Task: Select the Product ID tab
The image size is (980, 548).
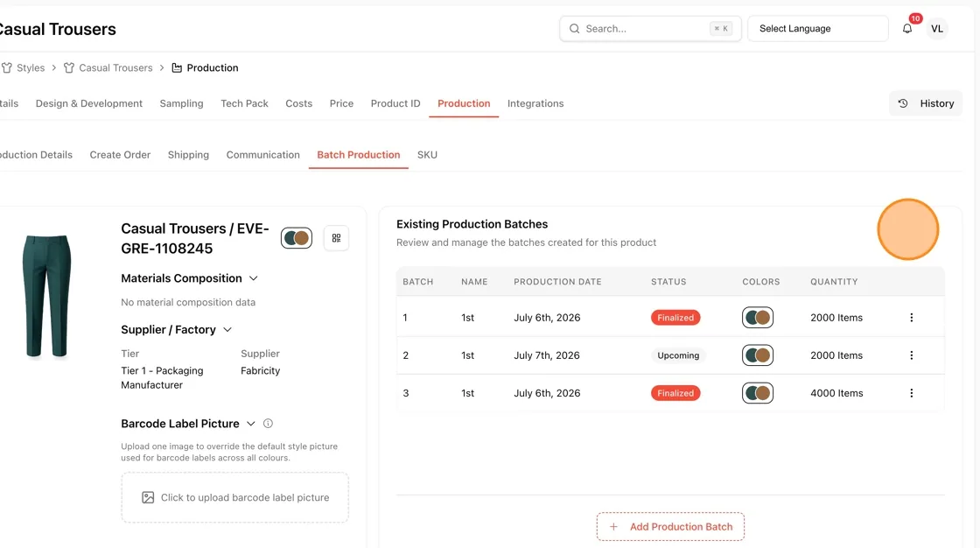Action: pos(395,103)
